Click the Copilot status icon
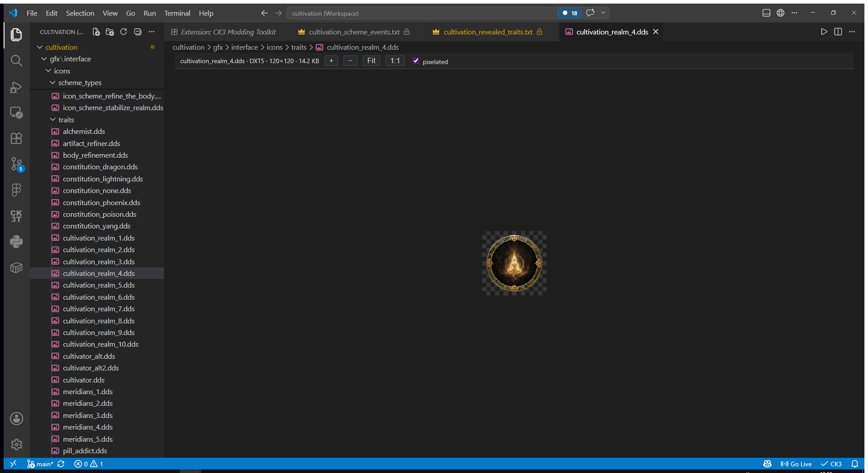 click(x=768, y=464)
